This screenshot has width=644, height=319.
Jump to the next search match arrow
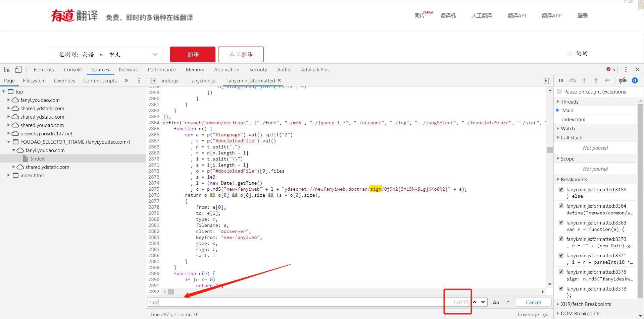[483, 302]
